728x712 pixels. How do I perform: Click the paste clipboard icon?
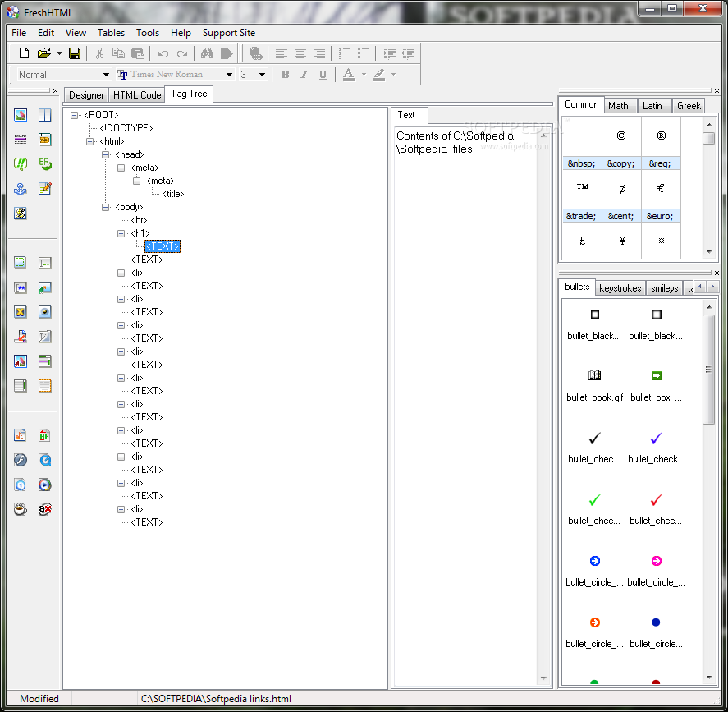137,53
